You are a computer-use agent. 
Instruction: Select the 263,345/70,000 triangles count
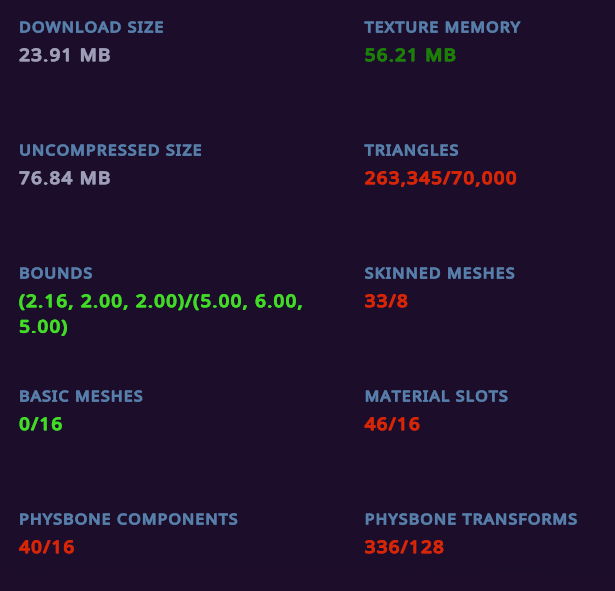pyautogui.click(x=440, y=178)
